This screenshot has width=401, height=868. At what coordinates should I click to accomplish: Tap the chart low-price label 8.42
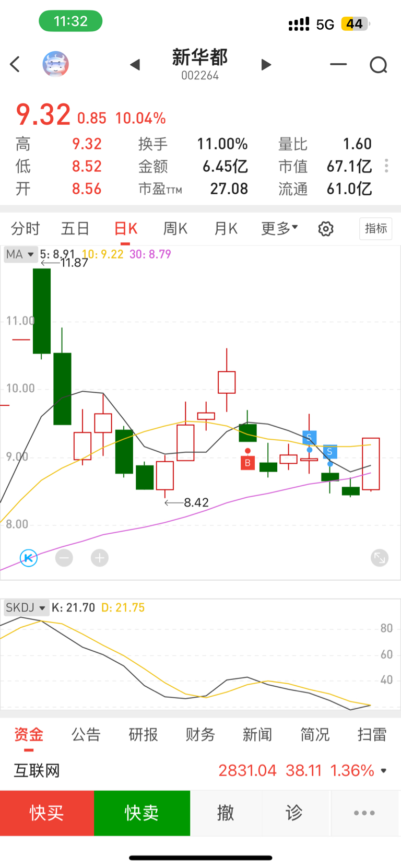pos(196,502)
